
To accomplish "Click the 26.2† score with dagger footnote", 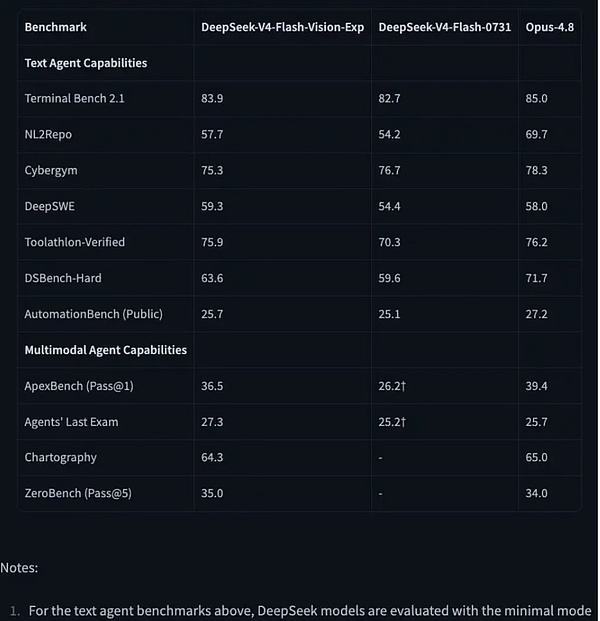I will coord(392,386).
